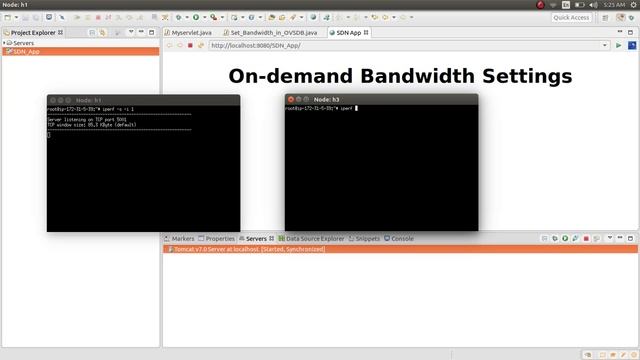Click the External Tools toolbar icon
Viewport: 640px width, 360px height.
pyautogui.click(x=213, y=17)
